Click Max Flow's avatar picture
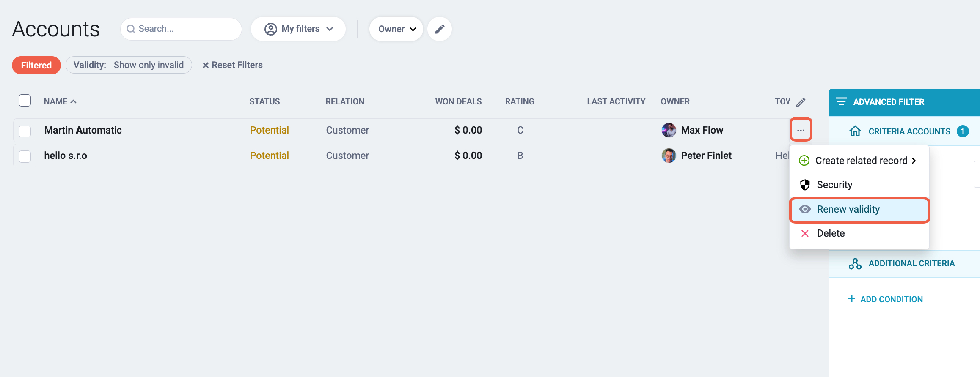 tap(669, 130)
